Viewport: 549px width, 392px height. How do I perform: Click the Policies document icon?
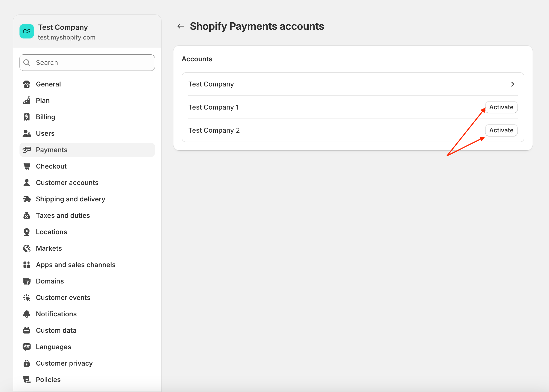(x=27, y=380)
